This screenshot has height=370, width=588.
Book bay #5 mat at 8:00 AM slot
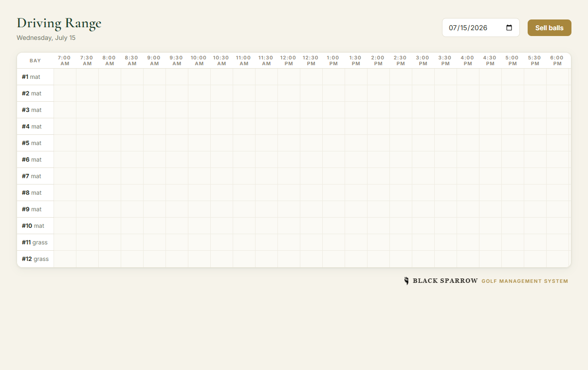click(110, 143)
